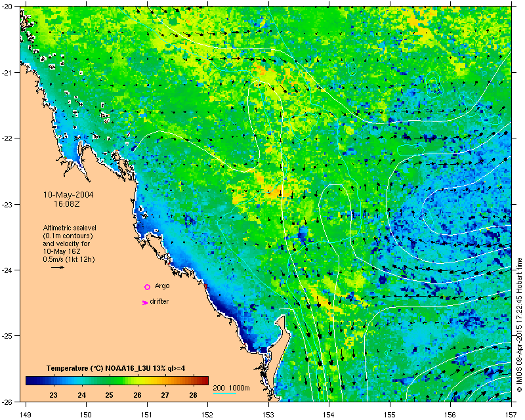Click the longitude axis label 153
525x420 pixels.
click(268, 415)
